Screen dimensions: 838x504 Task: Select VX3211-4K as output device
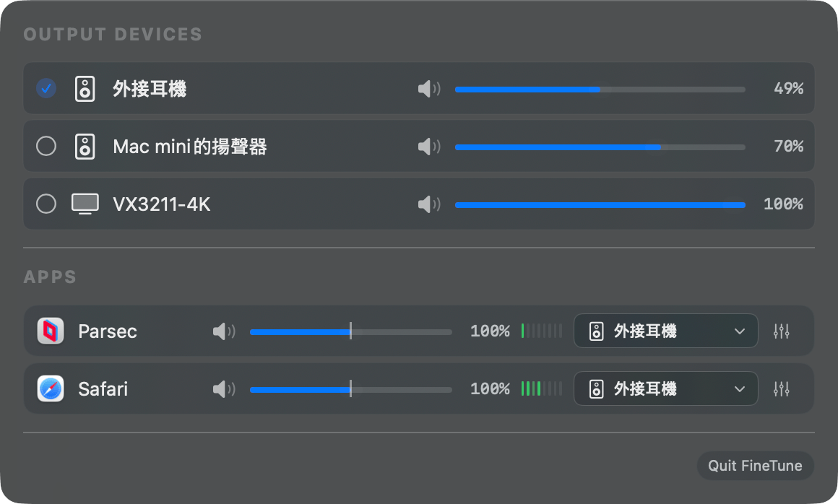pos(46,204)
